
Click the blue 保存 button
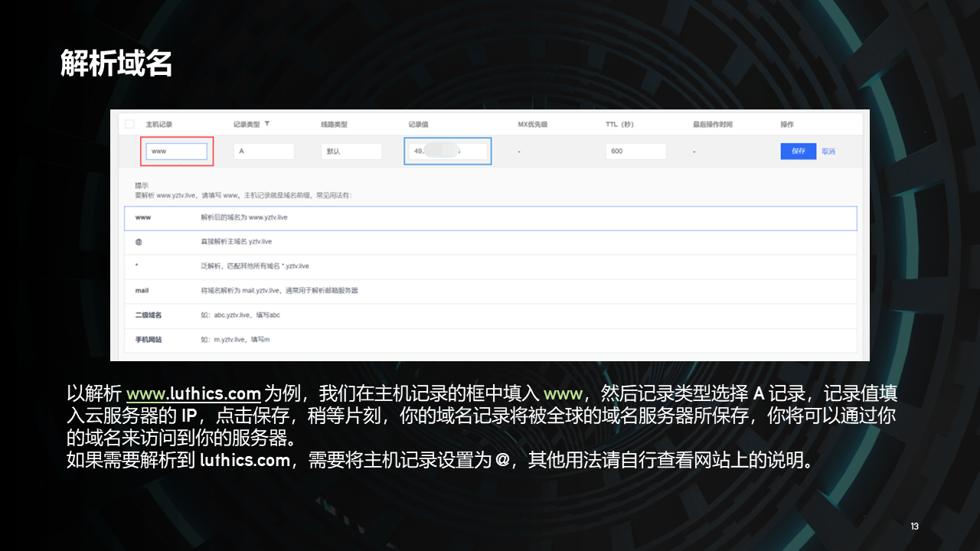799,152
